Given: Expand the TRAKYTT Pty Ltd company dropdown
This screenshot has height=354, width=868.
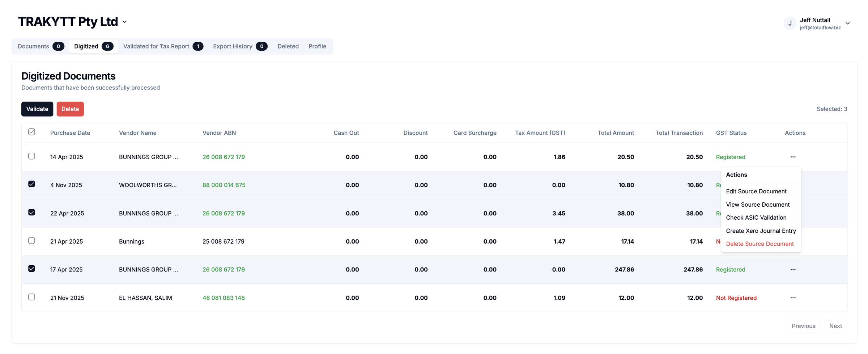Looking at the screenshot, I should 125,22.
